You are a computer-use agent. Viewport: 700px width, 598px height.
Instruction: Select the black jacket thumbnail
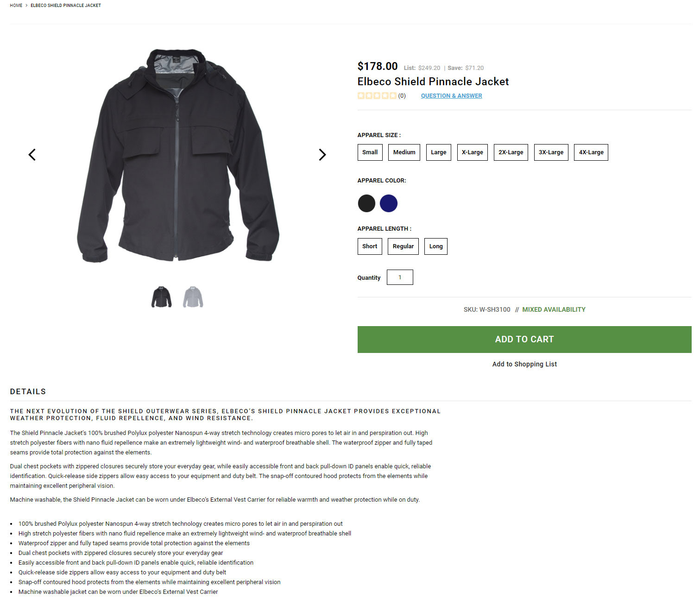coord(162,297)
